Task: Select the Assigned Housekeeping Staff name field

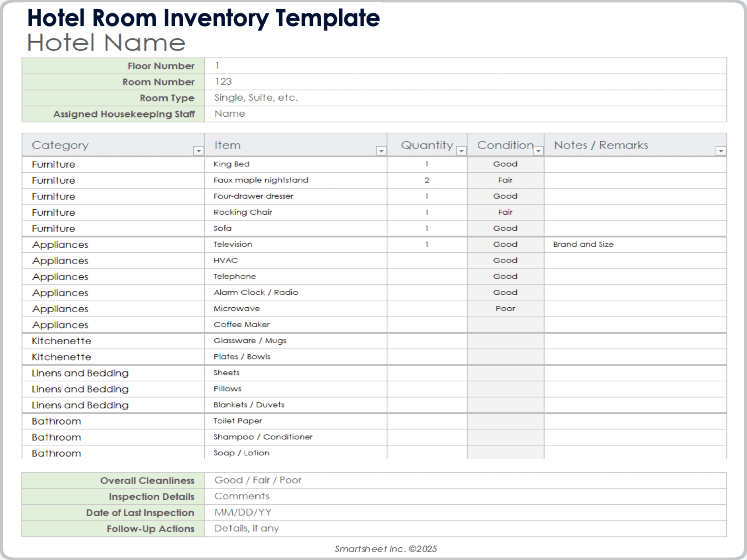Action: tap(465, 114)
